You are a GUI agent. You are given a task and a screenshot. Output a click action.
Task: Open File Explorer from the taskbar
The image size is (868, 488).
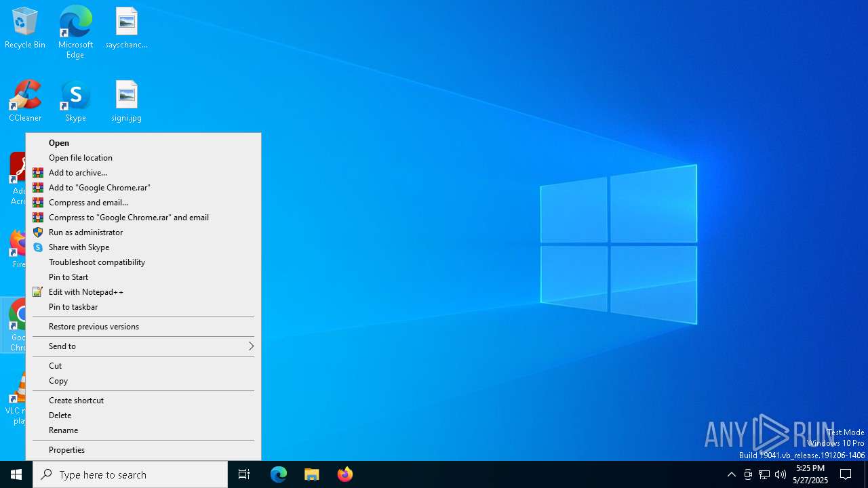coord(312,474)
